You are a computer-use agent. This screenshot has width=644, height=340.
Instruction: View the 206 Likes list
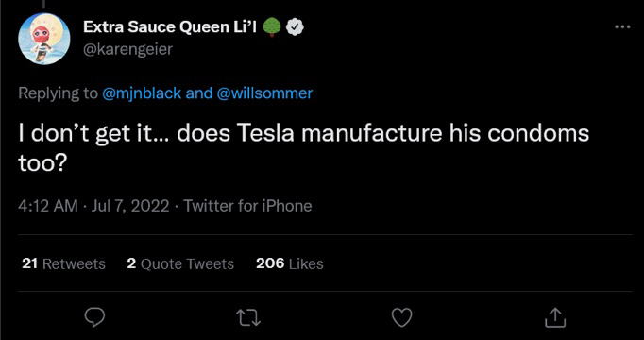[x=290, y=263]
